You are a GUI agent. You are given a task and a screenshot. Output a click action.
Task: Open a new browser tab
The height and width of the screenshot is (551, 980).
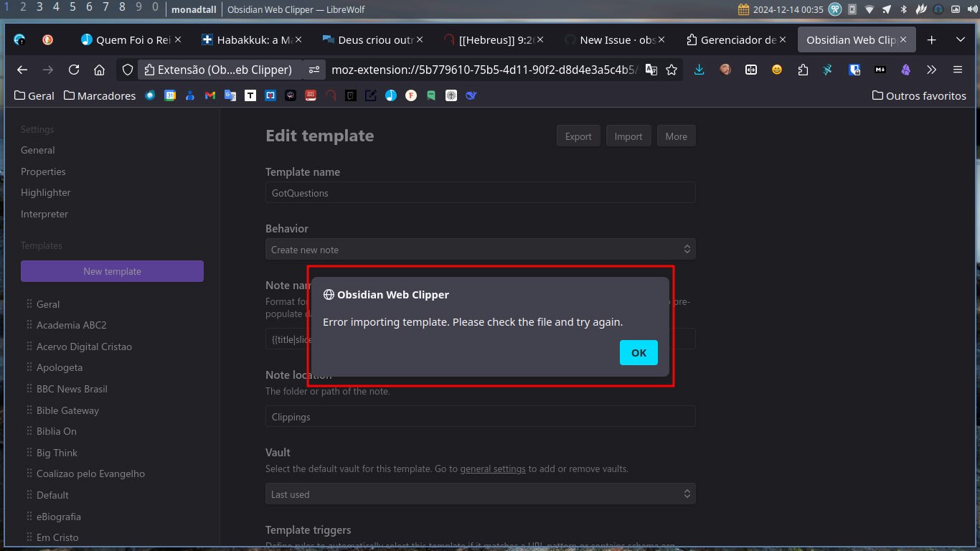[931, 40]
